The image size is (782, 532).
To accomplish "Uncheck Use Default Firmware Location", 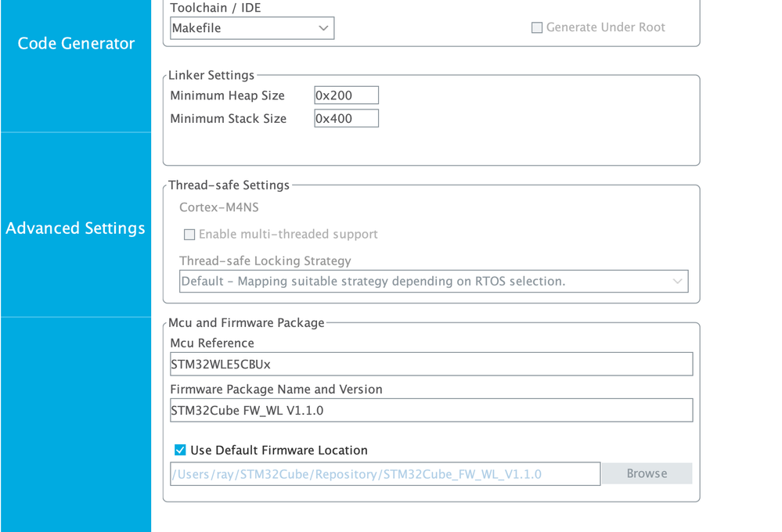I will 180,450.
